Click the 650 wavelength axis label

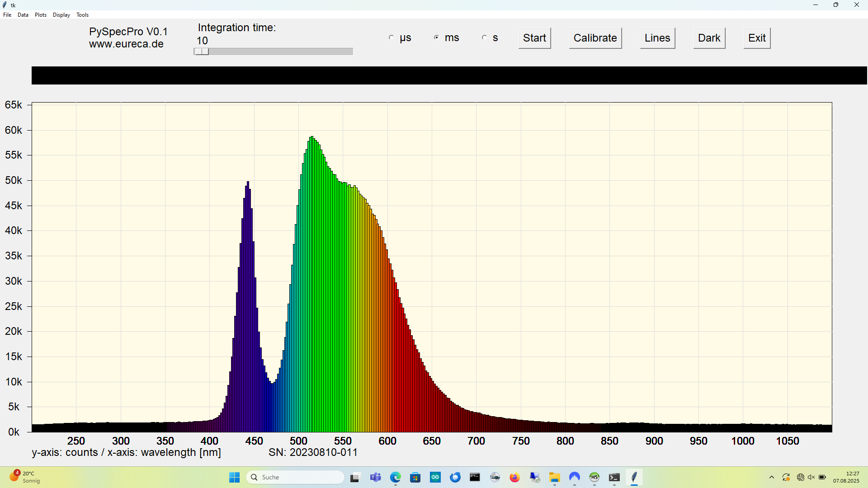432,441
